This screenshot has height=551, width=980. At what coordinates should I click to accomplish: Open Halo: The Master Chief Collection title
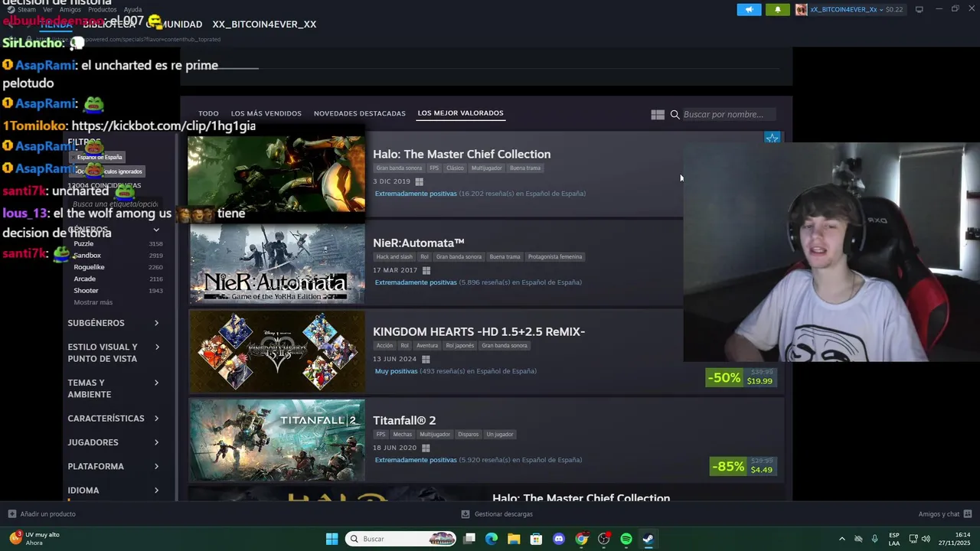tap(462, 154)
